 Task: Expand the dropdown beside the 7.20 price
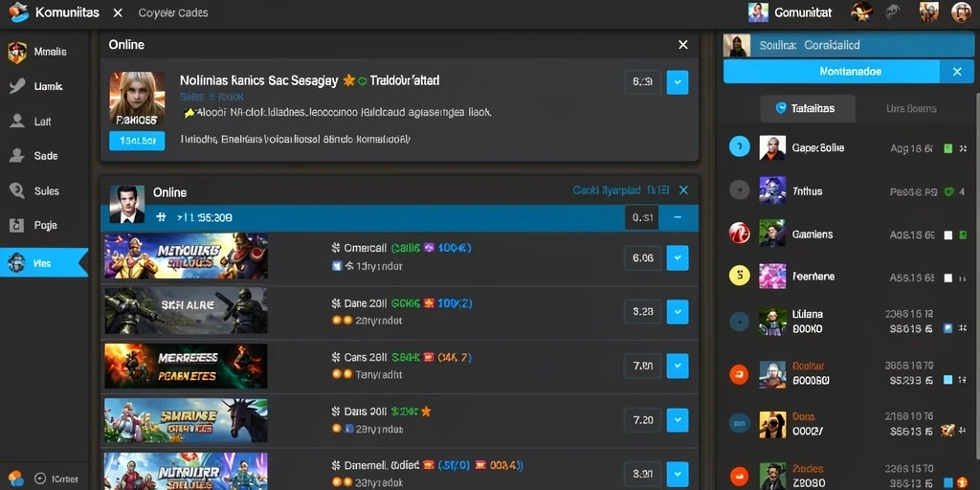click(678, 420)
